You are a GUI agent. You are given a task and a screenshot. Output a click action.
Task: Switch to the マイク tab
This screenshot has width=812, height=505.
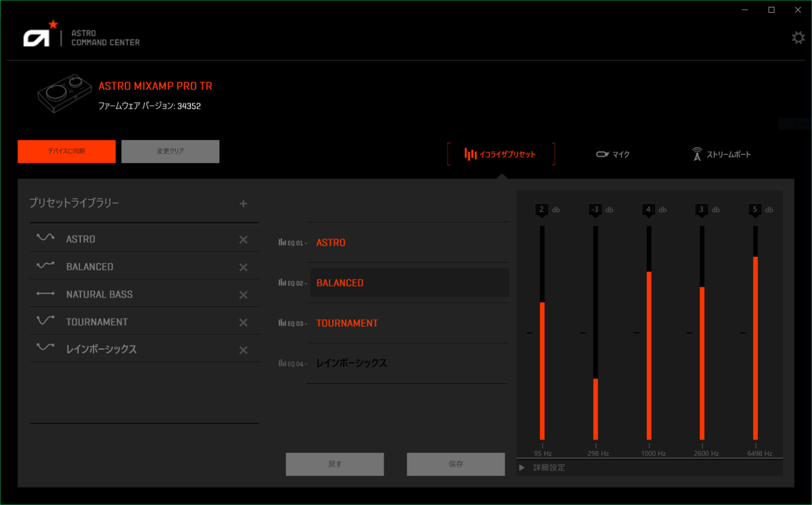click(x=613, y=154)
